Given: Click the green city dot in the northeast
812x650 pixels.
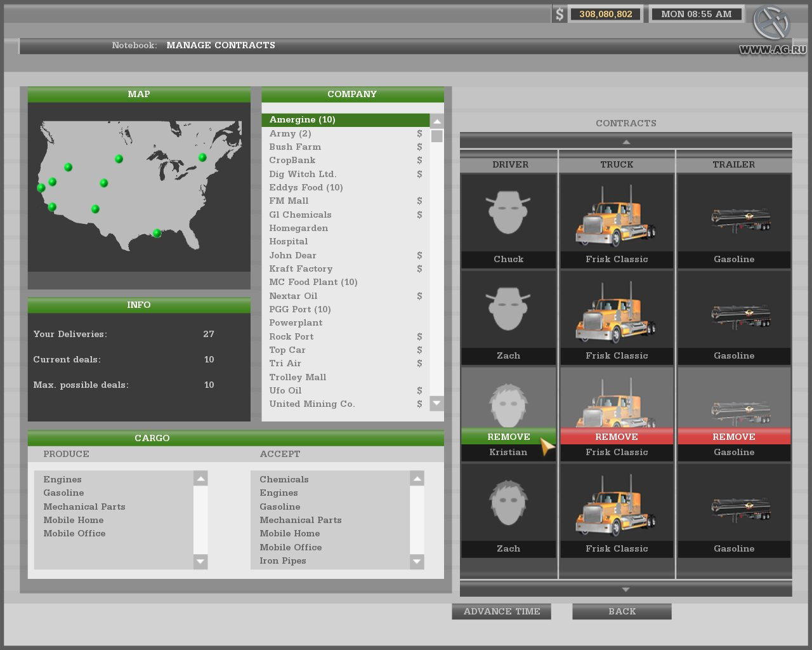Looking at the screenshot, I should pyautogui.click(x=202, y=157).
